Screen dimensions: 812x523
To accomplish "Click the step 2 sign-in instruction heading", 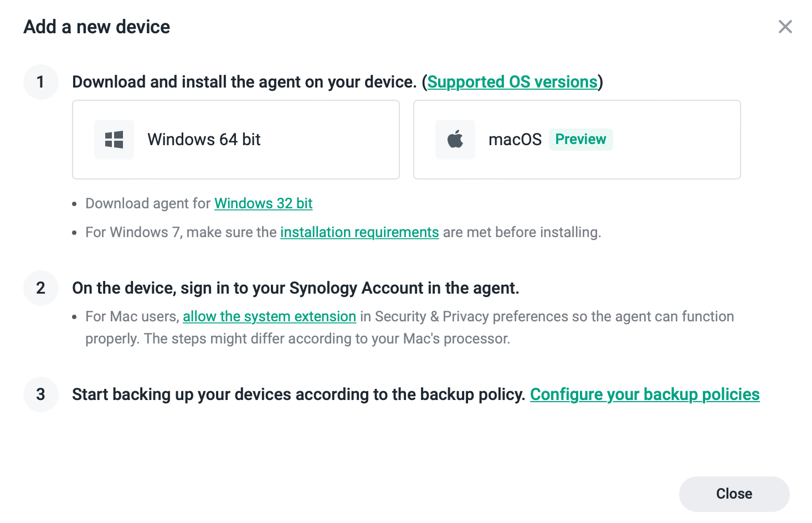I will pos(296,288).
